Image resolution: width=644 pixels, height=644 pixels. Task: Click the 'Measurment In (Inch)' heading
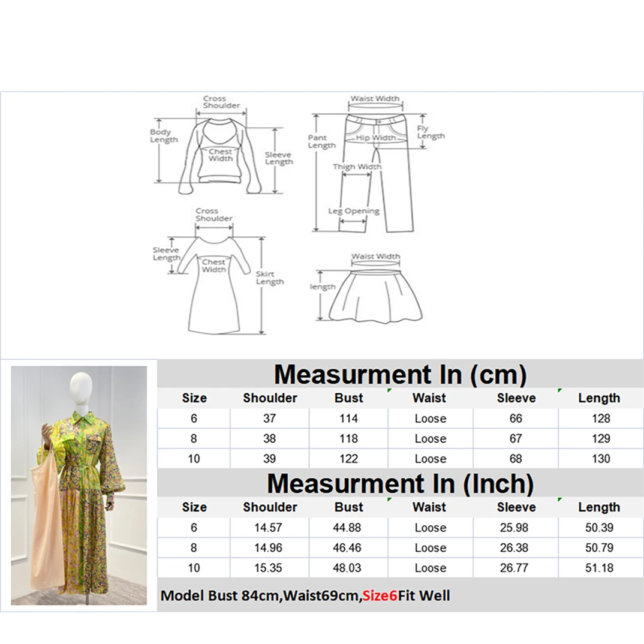tap(400, 483)
